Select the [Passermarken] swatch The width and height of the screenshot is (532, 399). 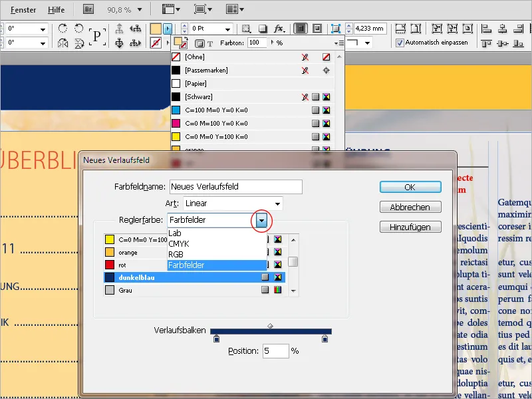[x=253, y=70]
